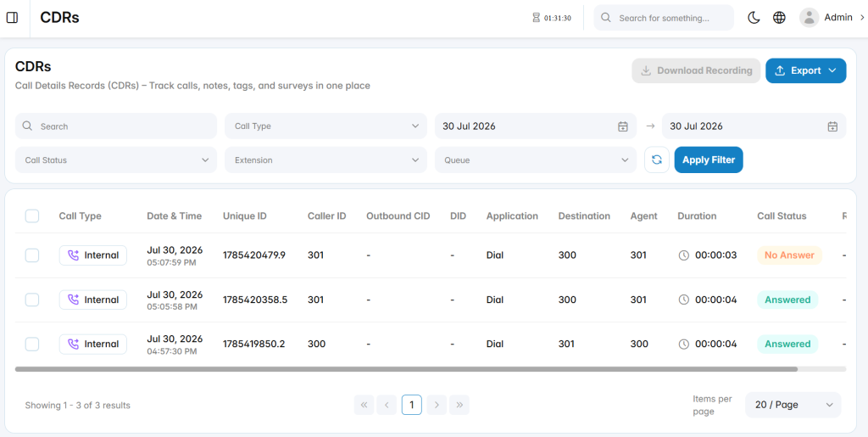Click Answered badge in 04:57:30 PM row
Screen dimensions: 868x437
coord(787,344)
